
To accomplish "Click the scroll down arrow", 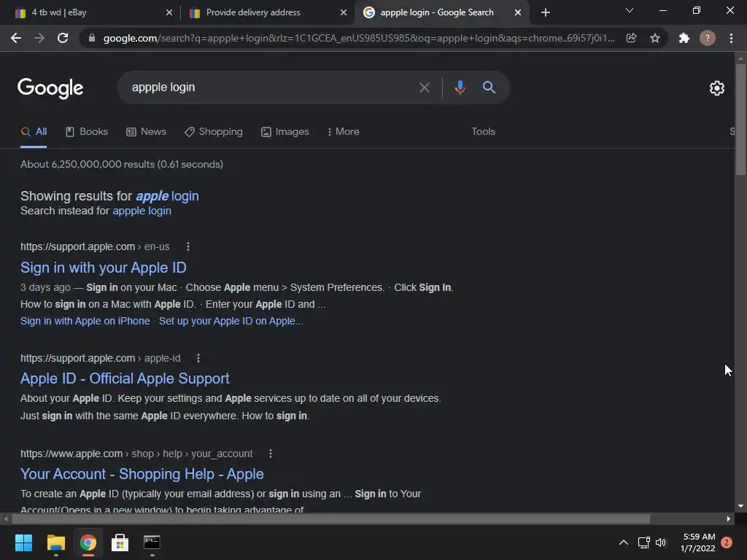I will click(740, 506).
